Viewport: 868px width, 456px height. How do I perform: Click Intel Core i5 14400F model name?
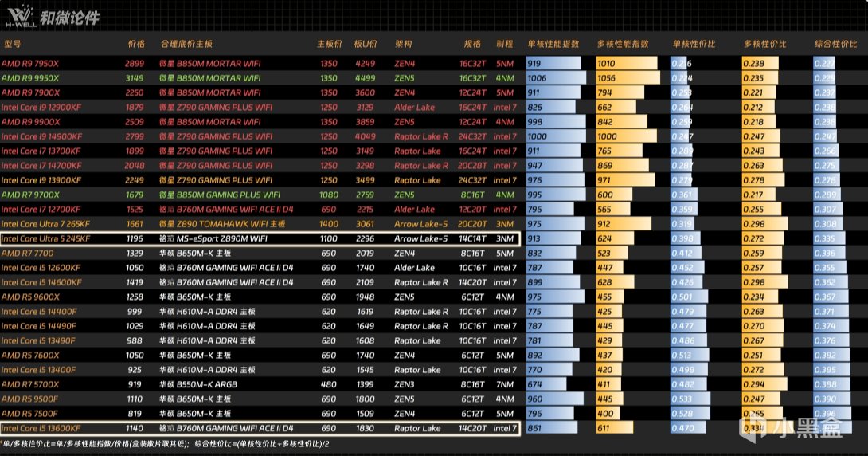click(x=39, y=312)
